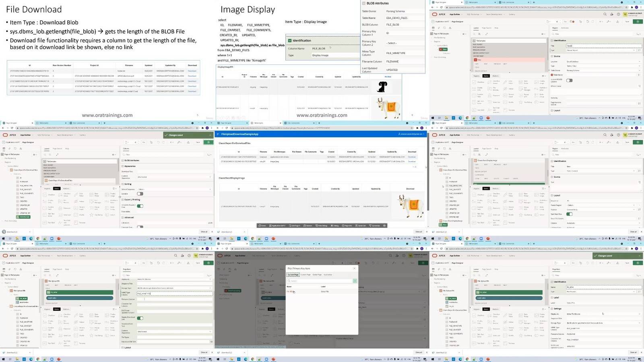644x362 pixels.
Task: Toggle the Include ROWID Column switch
Action: [569, 80]
